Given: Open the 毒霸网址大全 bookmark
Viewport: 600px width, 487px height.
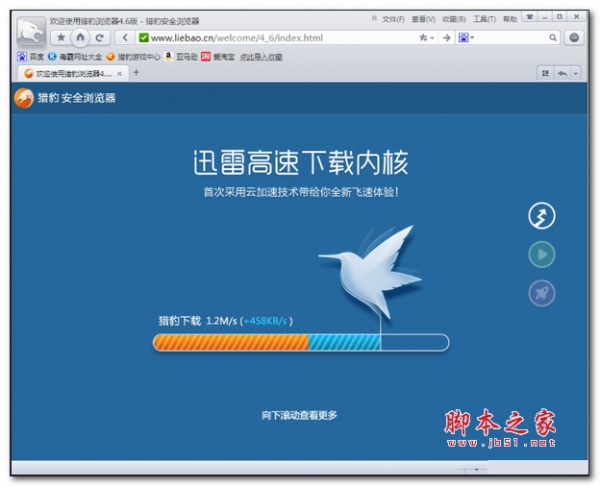Looking at the screenshot, I should pyautogui.click(x=75, y=57).
